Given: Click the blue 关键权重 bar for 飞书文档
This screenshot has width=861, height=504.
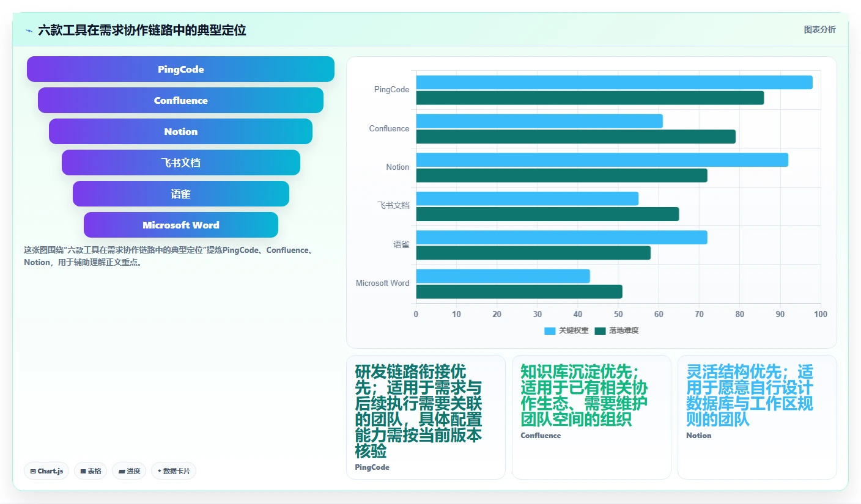Looking at the screenshot, I should point(527,199).
